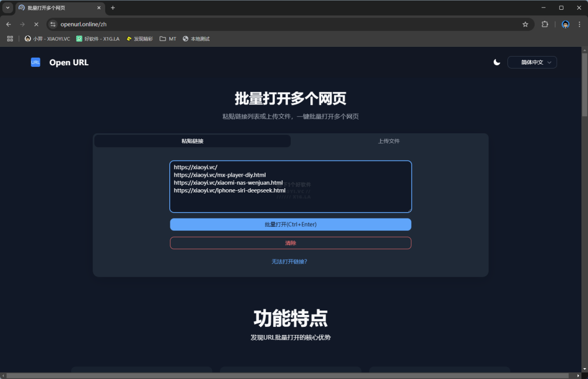
Task: Click inside the URL list text area
Action: (291, 187)
